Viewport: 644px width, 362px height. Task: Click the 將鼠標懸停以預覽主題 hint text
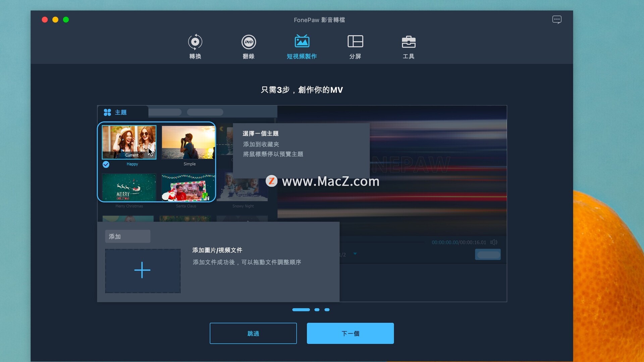(273, 154)
